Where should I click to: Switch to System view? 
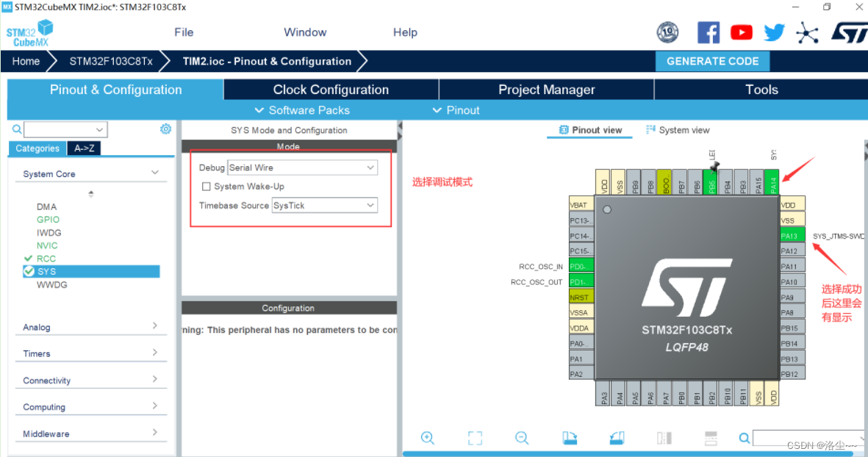(x=678, y=130)
